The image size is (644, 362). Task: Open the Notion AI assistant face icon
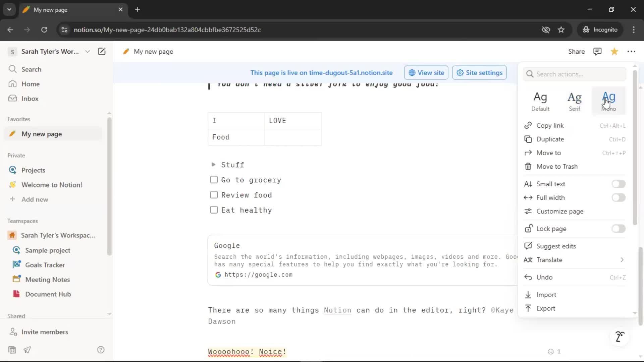(620, 336)
